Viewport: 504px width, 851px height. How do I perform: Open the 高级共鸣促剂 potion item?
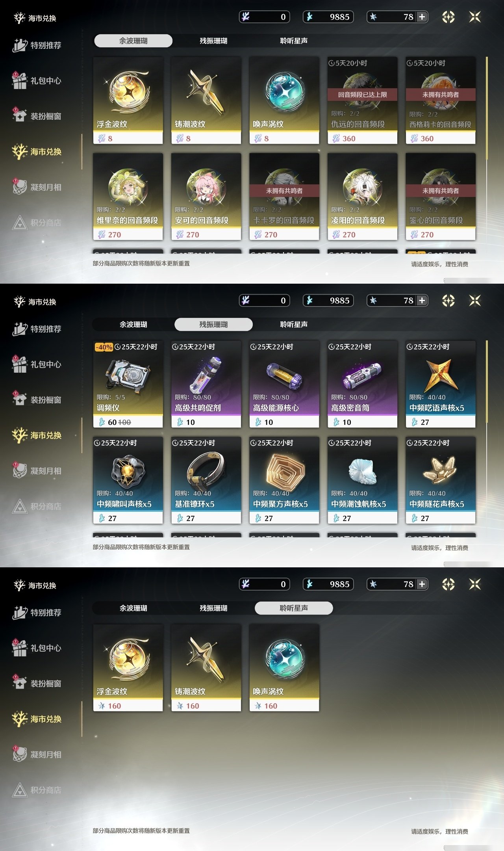point(206,384)
